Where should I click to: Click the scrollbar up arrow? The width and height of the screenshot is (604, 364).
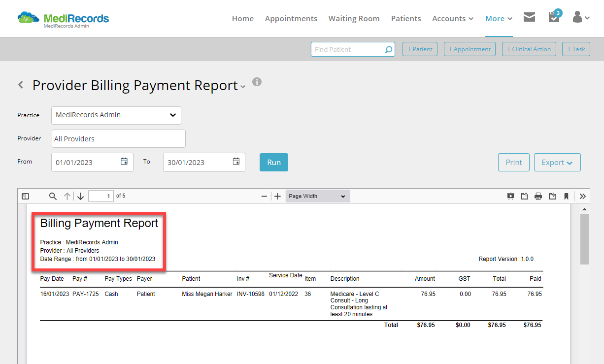coord(585,209)
